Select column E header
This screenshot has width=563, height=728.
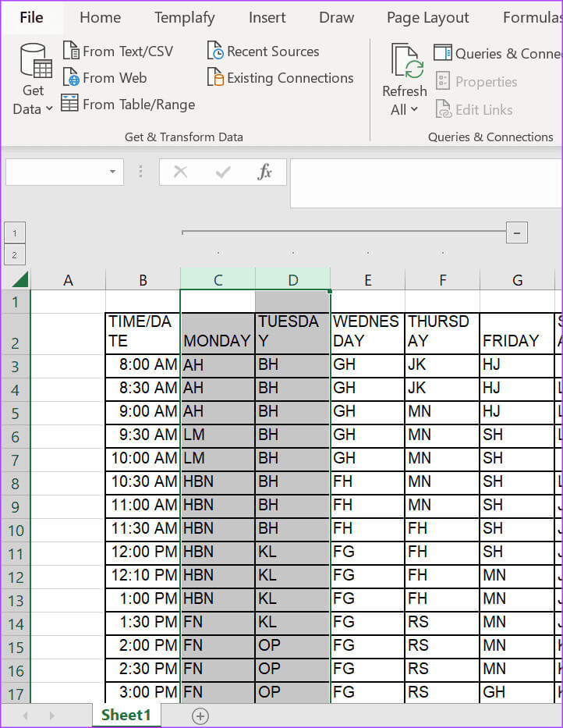point(367,280)
